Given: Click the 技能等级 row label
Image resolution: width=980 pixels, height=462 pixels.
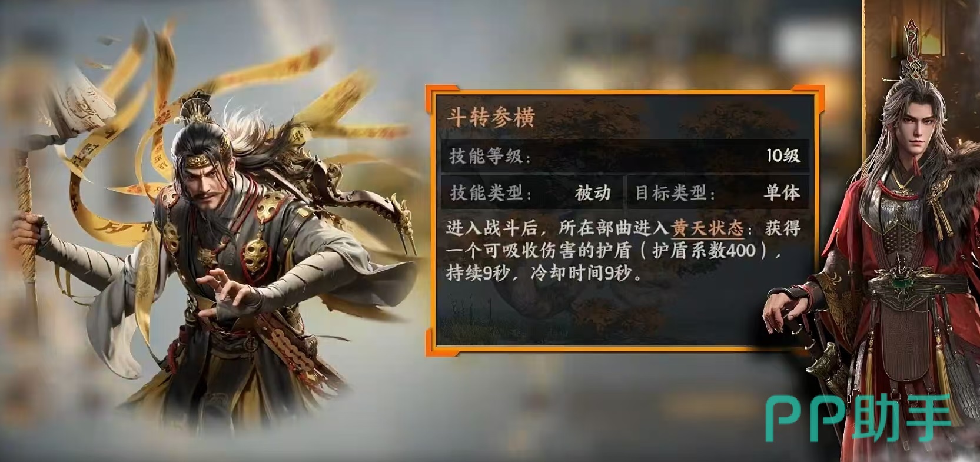Looking at the screenshot, I should click(490, 156).
